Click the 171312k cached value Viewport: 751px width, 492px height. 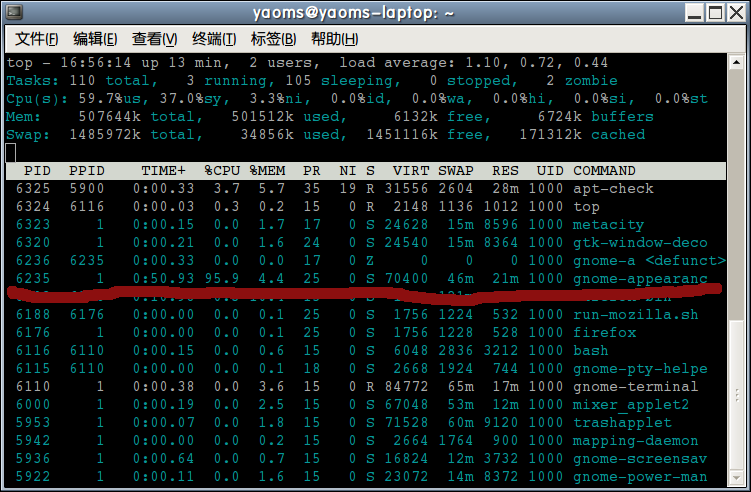(x=550, y=135)
